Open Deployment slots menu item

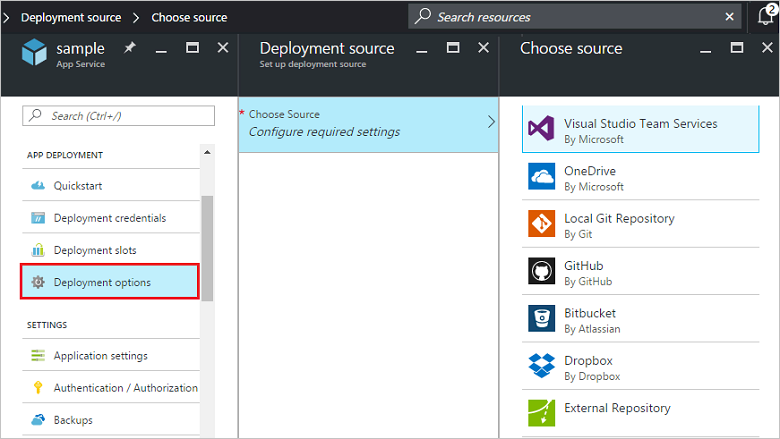tap(111, 250)
